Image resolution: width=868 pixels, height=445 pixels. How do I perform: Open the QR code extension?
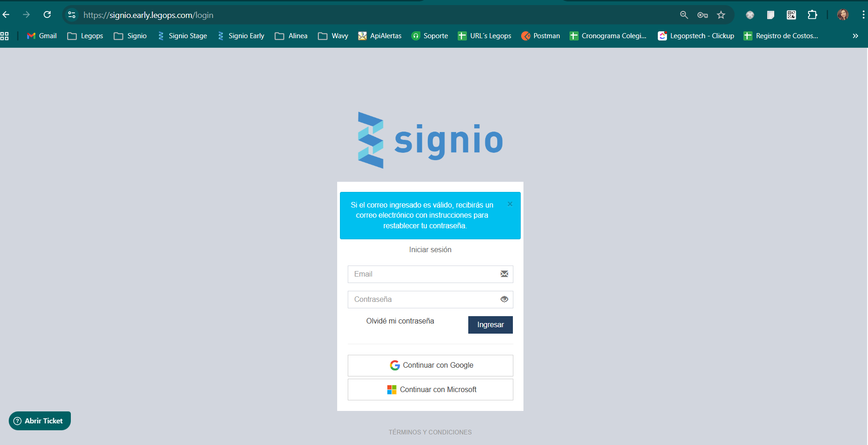(791, 15)
